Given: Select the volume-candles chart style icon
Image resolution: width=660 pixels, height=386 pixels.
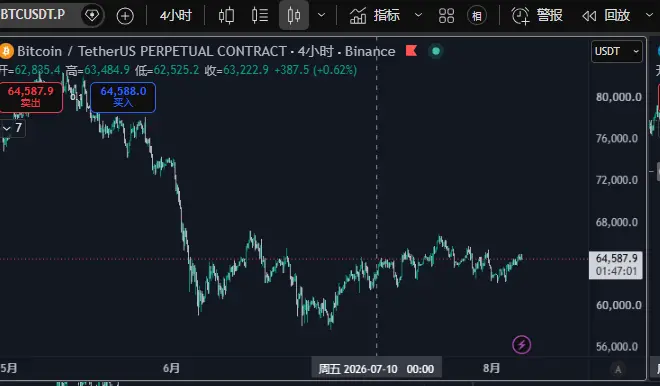Looking at the screenshot, I should pyautogui.click(x=260, y=16).
